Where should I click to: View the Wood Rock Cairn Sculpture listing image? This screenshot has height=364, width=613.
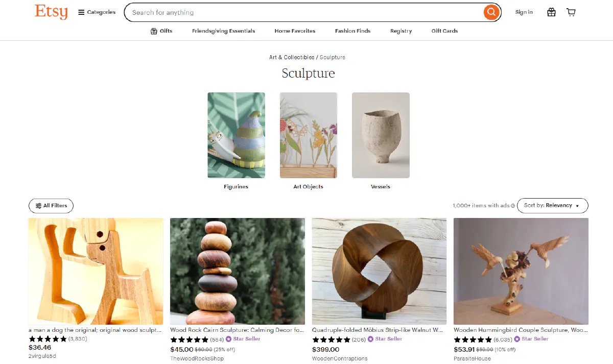click(x=237, y=271)
